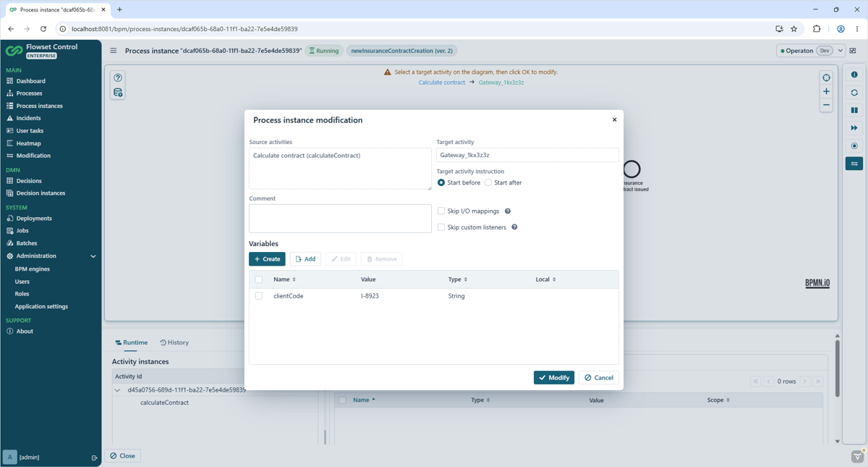Check the select-all variables header checkbox
The image size is (868, 467).
(x=259, y=279)
